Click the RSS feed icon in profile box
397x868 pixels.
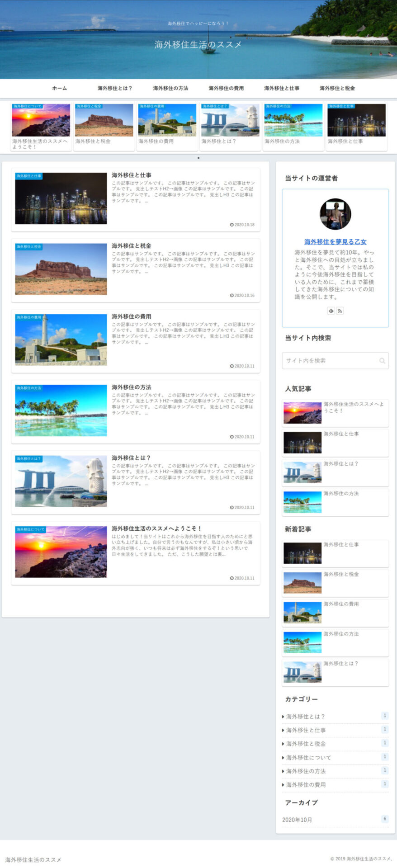pos(340,311)
